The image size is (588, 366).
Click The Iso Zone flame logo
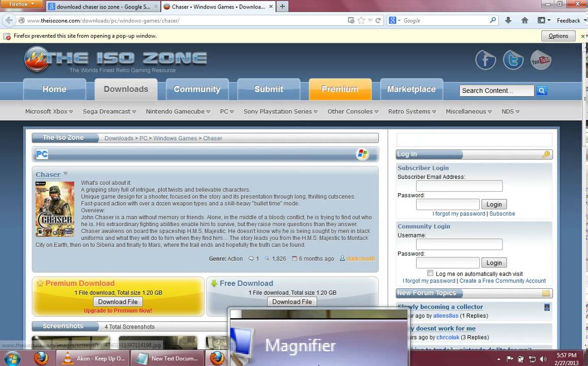point(37,59)
